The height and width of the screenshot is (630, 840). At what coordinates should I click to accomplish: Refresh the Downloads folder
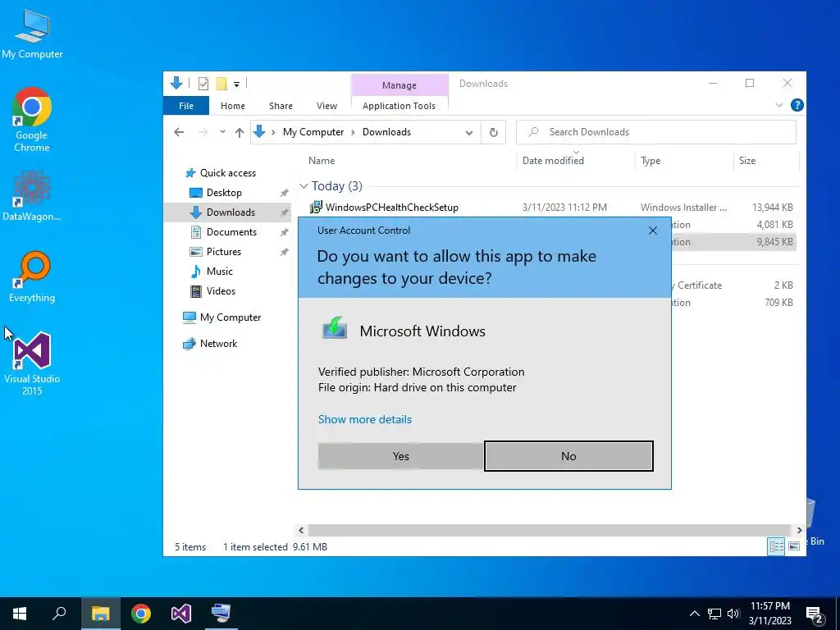(x=493, y=132)
